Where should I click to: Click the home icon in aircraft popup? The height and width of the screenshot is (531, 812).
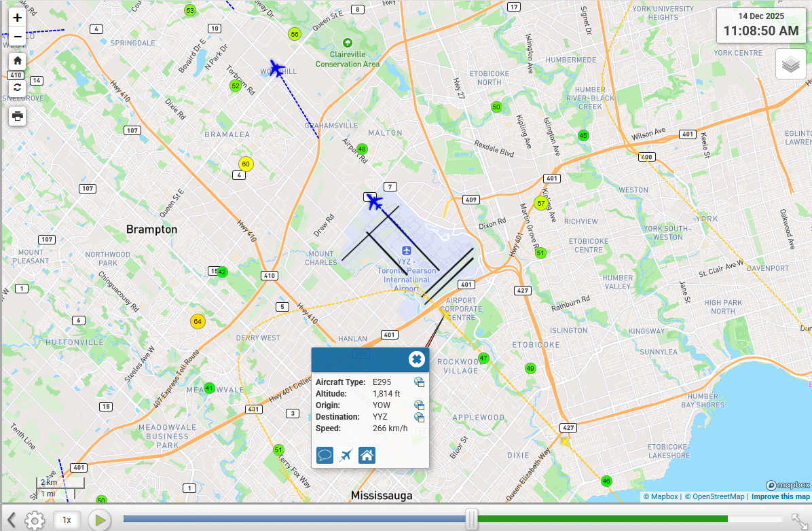tap(367, 455)
